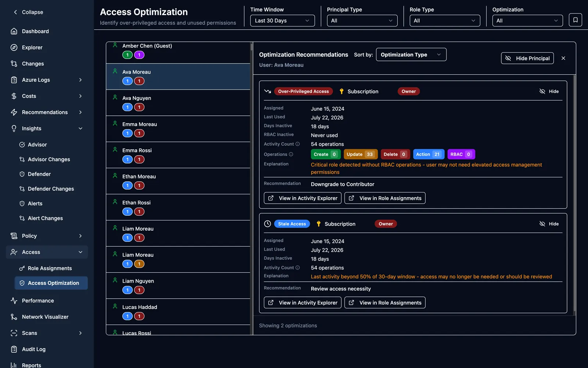Select Lucas Haddad in the principal list

click(x=178, y=312)
